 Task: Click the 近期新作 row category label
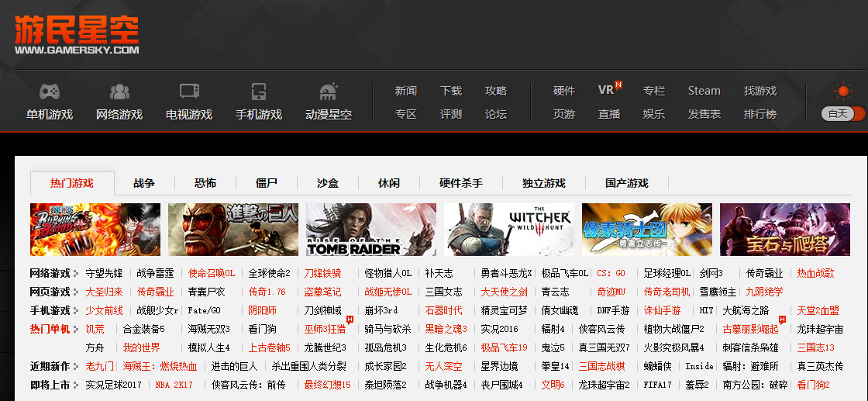coord(50,366)
